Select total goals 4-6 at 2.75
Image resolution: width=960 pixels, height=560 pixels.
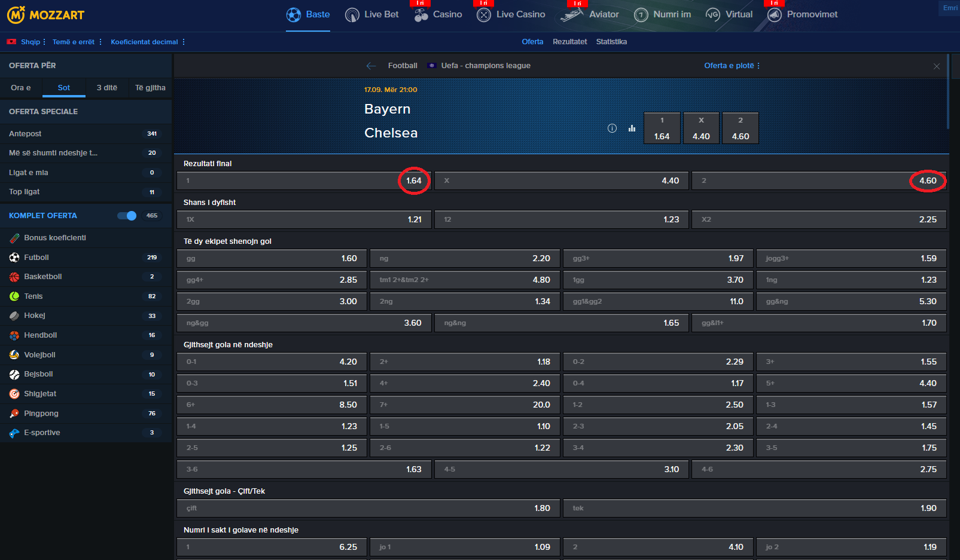(x=819, y=469)
